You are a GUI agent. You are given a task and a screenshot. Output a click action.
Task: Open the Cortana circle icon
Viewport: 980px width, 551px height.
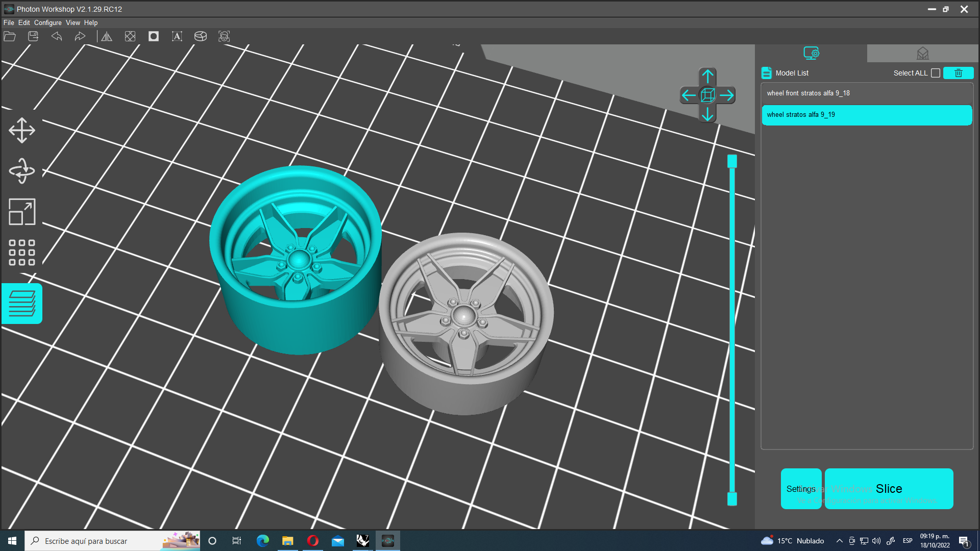(x=212, y=541)
